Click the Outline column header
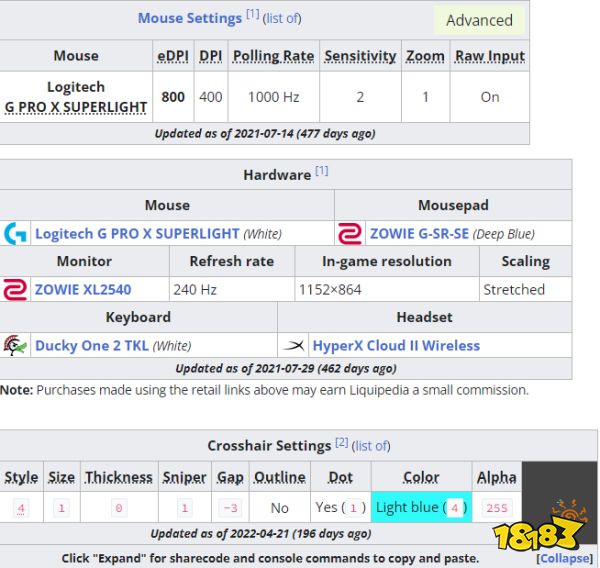Screen dimensions: 600x568 click(x=280, y=477)
